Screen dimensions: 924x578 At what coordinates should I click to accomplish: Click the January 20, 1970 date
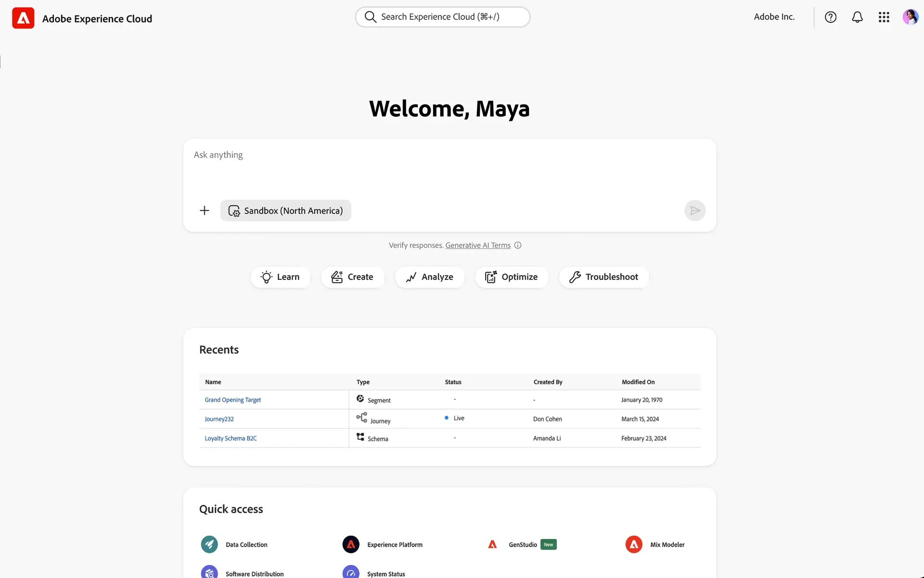point(642,400)
